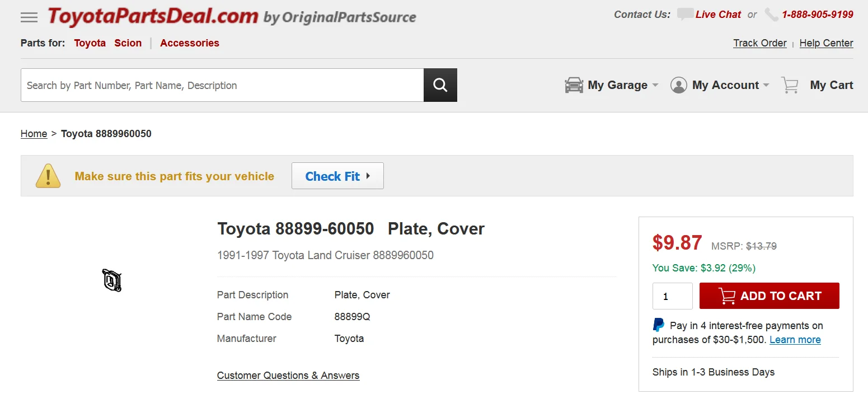Open the Help Center link
This screenshot has width=868, height=408.
(x=826, y=43)
